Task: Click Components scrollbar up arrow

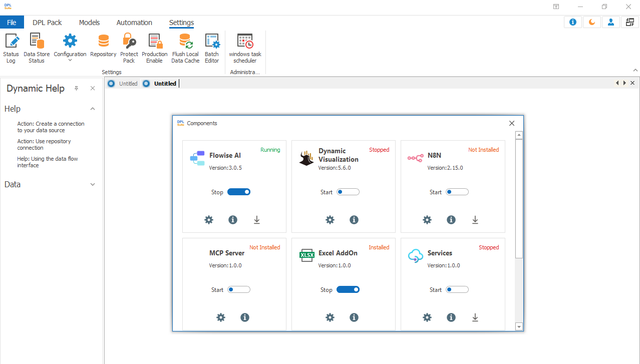Action: coord(519,135)
